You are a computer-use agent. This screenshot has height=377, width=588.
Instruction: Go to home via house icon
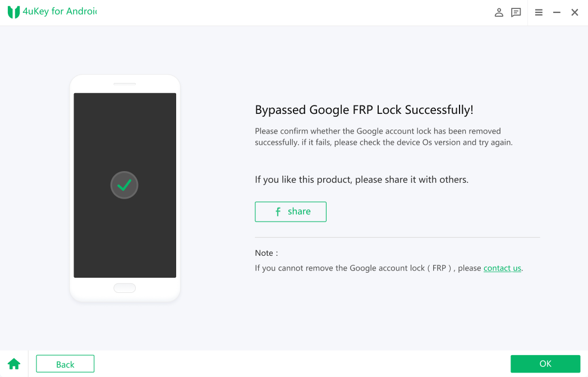14,364
